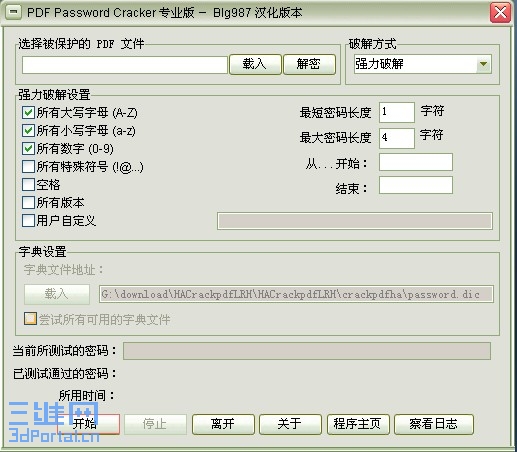The height and width of the screenshot is (452, 517).
Task: Visit 程序主页 program homepage
Action: tap(358, 424)
